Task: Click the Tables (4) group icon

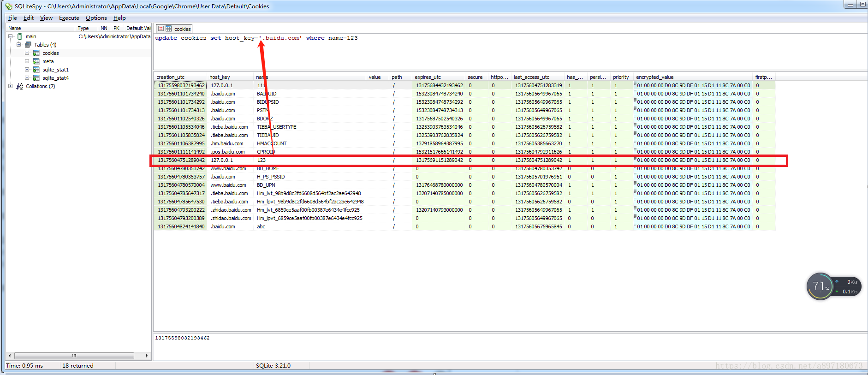Action: (x=28, y=45)
